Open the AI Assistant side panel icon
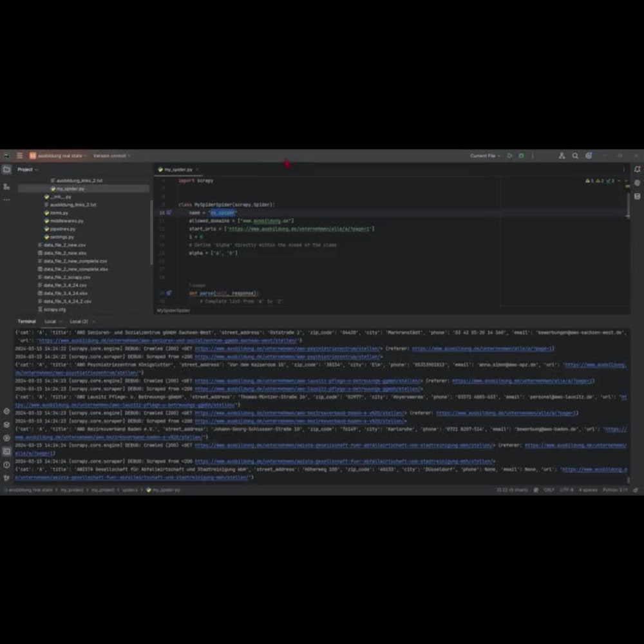The image size is (644, 644). click(x=637, y=183)
